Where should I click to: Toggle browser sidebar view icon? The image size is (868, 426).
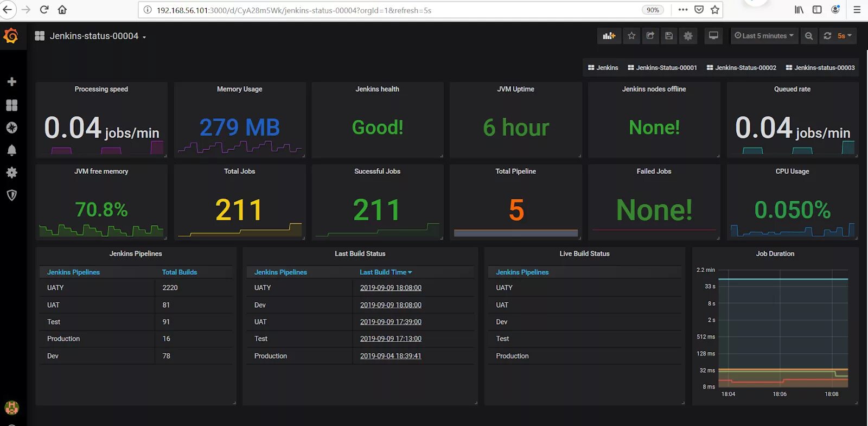coord(817,10)
